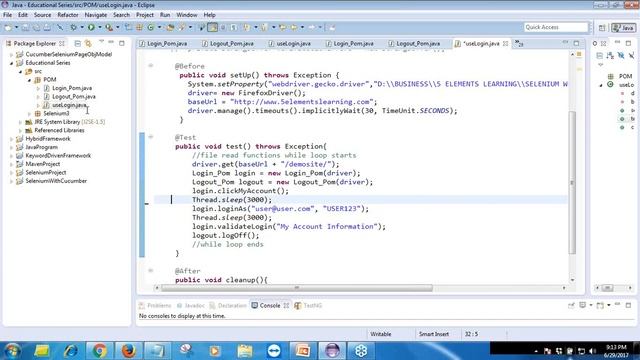Toggle Link with Editor in Package Explorer
The height and width of the screenshot is (360, 640).
88,43
